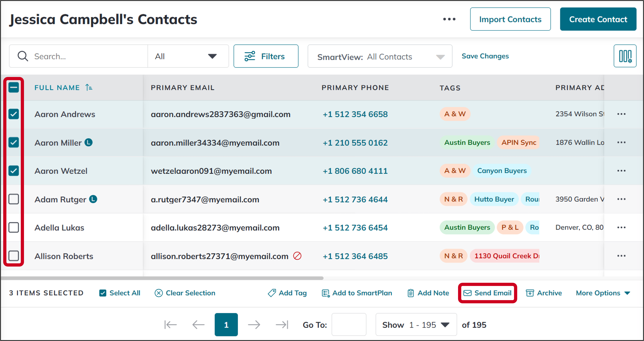This screenshot has height=341, width=644.
Task: Send Email to selected contacts
Action: 487,293
